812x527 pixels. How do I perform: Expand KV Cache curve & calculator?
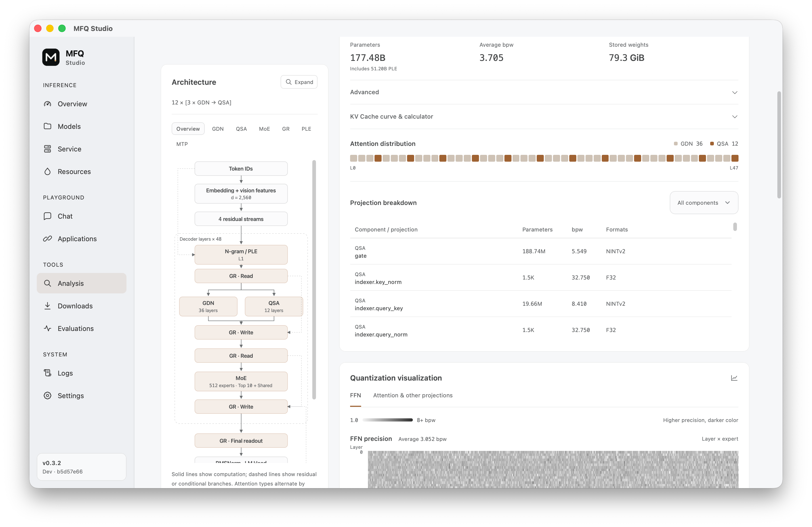pos(544,116)
